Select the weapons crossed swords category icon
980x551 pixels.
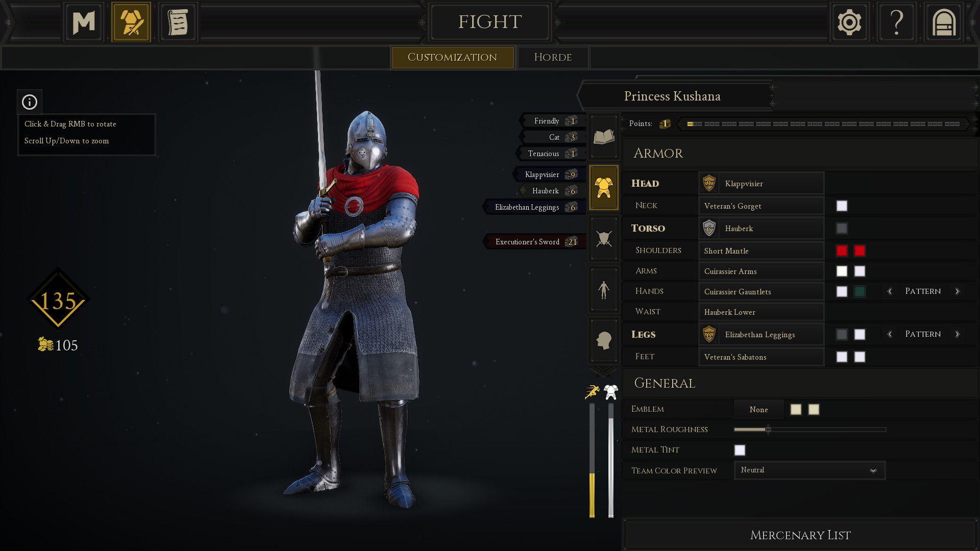tap(604, 238)
